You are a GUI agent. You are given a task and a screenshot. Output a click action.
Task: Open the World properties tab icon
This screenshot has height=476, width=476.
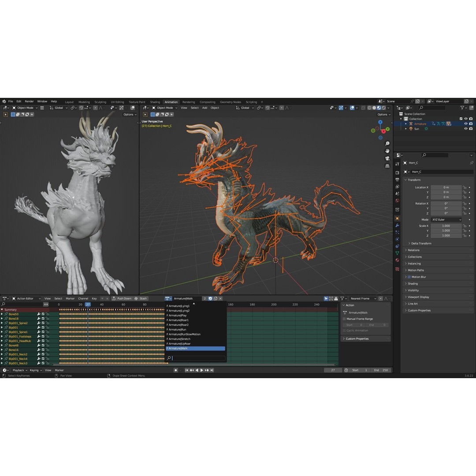[x=397, y=201]
